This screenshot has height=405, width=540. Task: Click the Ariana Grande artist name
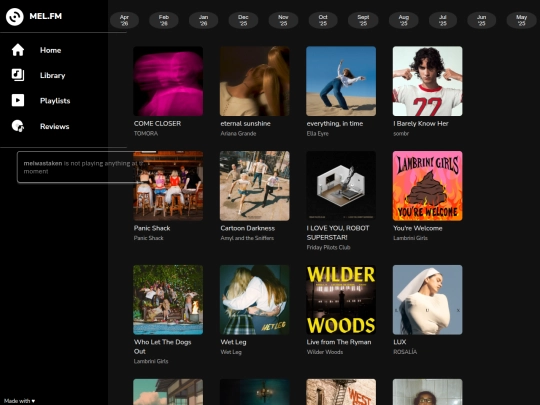click(238, 133)
